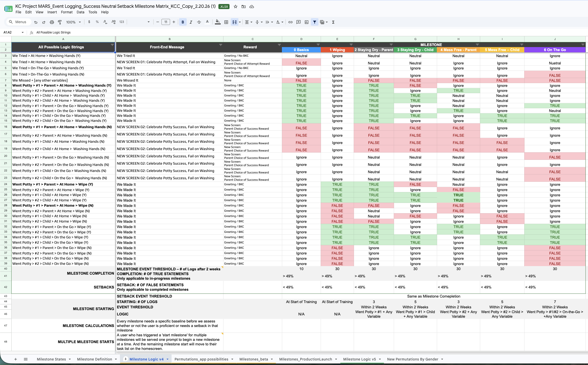Image resolution: width=588 pixels, height=365 pixels.
Task: Select the paint format roller icon
Action: [60, 22]
